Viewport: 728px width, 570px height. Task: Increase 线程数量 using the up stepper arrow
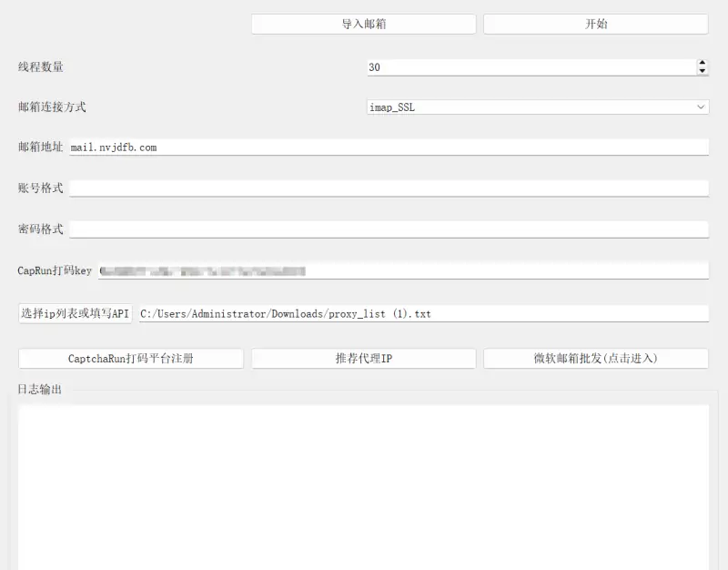pos(701,62)
